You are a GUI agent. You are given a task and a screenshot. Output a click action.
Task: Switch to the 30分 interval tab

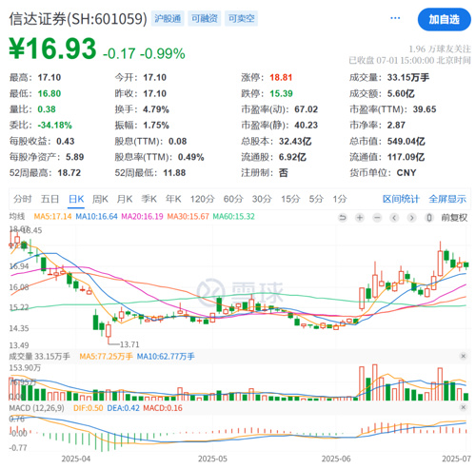pos(262,199)
